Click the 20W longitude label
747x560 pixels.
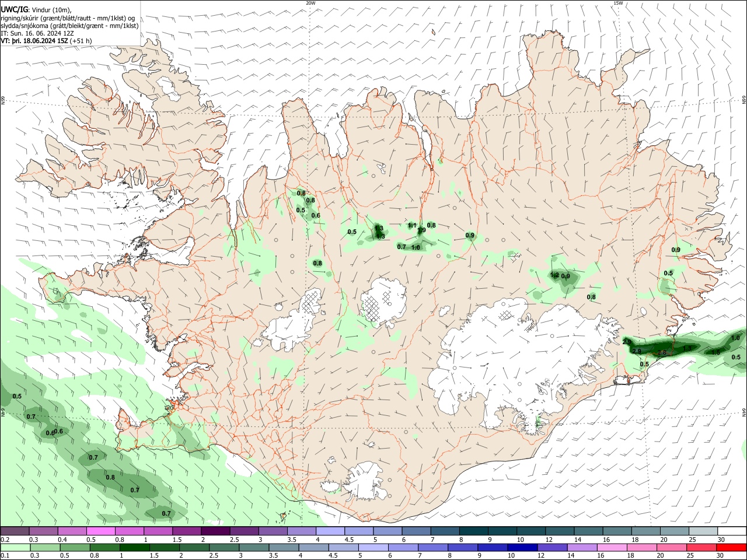click(x=310, y=3)
